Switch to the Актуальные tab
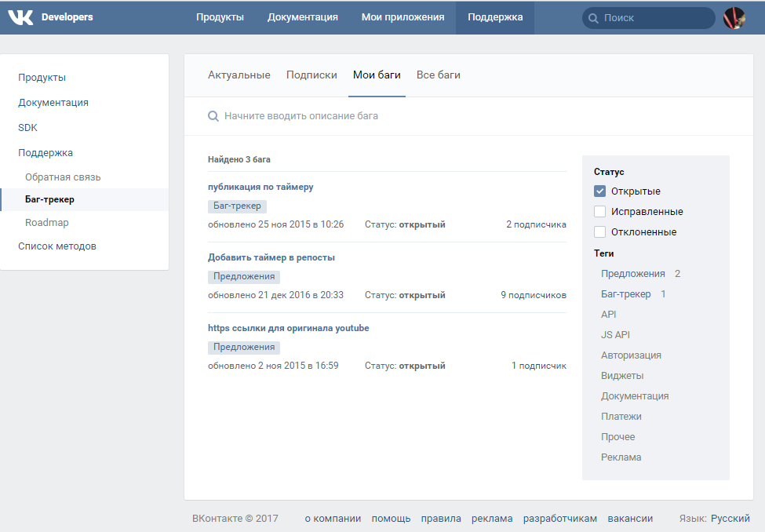 click(x=239, y=75)
